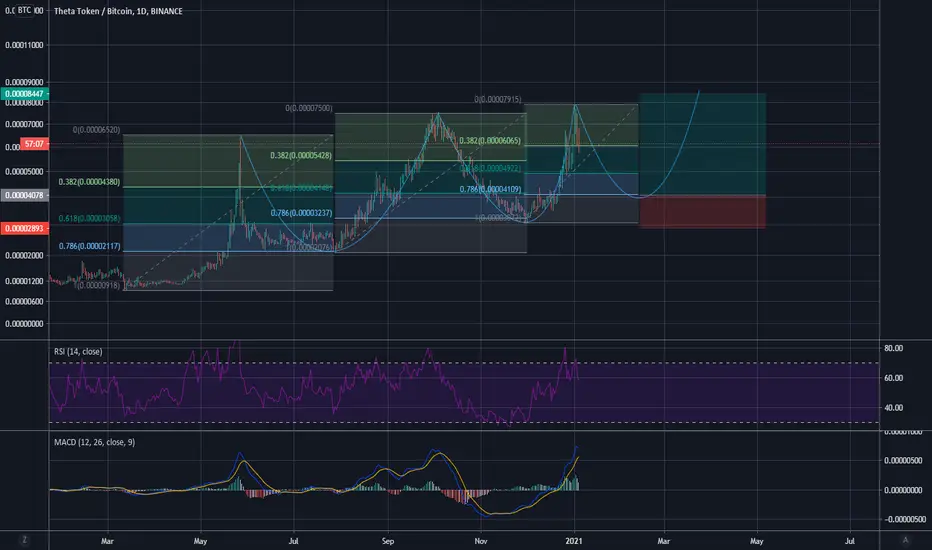This screenshot has height=550, width=932.
Task: Click the 0(0.00006520) Fibonacci top label
Action: [96, 130]
